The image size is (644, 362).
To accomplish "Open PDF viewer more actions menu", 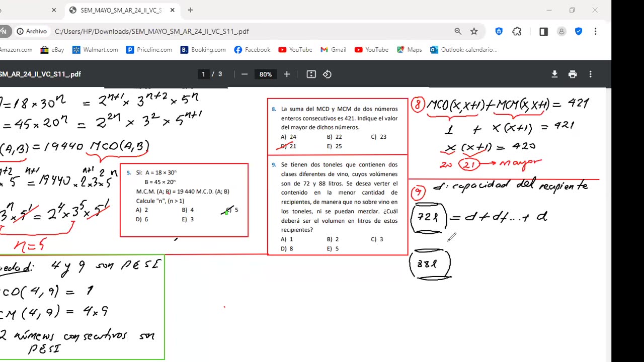I will click(x=591, y=74).
